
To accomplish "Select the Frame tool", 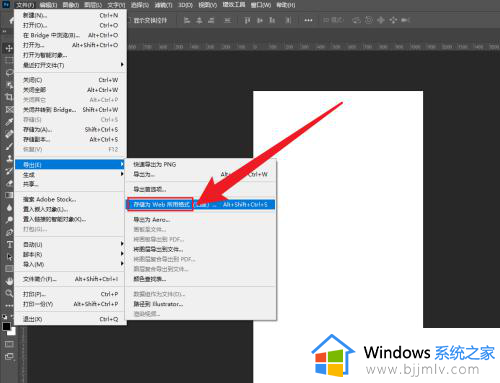I will click(9, 109).
